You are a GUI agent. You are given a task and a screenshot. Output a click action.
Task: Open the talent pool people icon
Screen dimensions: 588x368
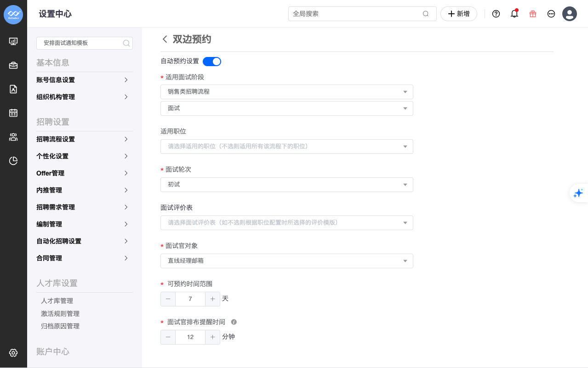click(13, 137)
